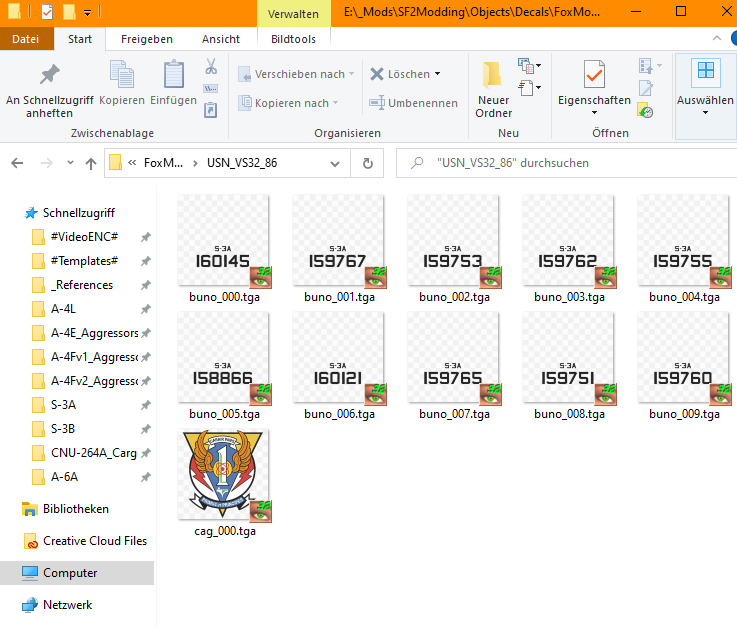
Task: Go back with the back arrow
Action: (x=17, y=163)
